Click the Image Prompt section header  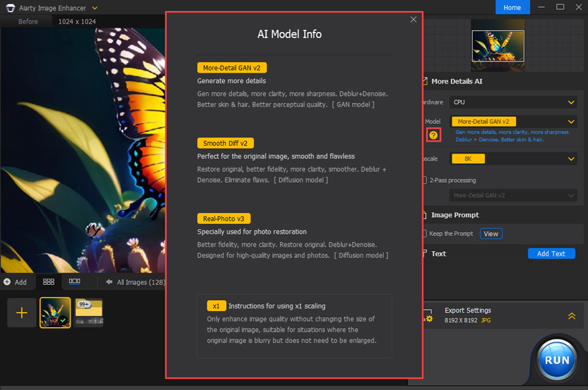click(x=455, y=215)
